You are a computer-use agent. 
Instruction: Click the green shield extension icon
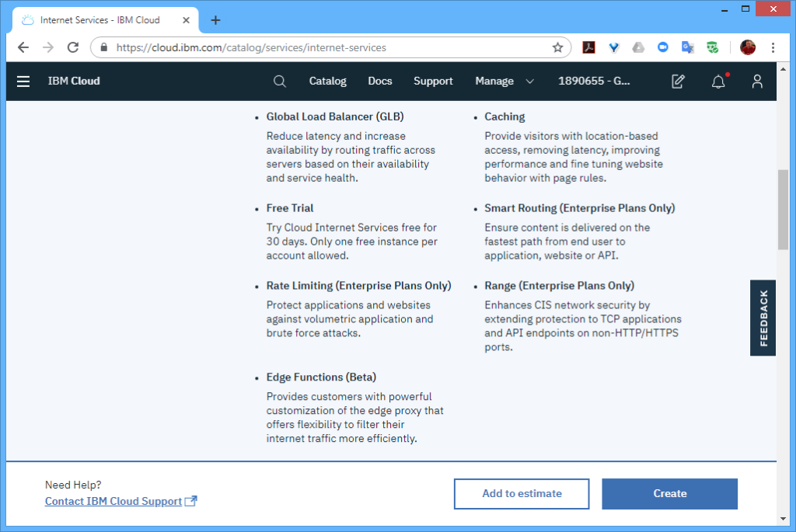(713, 47)
